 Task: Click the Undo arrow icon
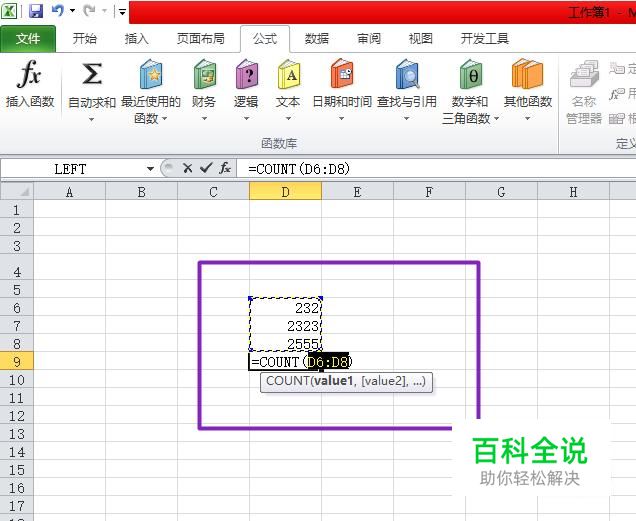pyautogui.click(x=58, y=11)
